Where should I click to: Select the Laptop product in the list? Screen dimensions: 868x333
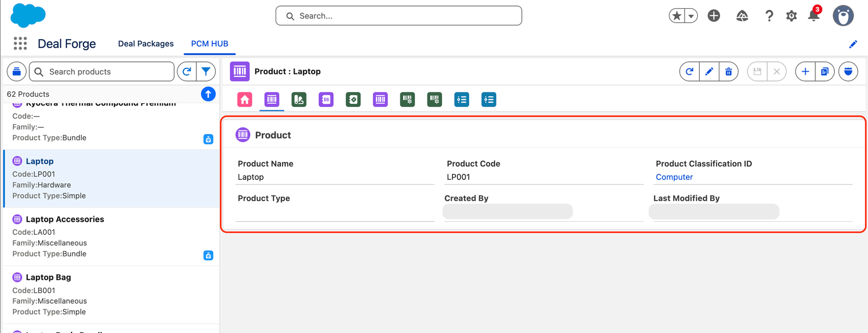pos(112,178)
